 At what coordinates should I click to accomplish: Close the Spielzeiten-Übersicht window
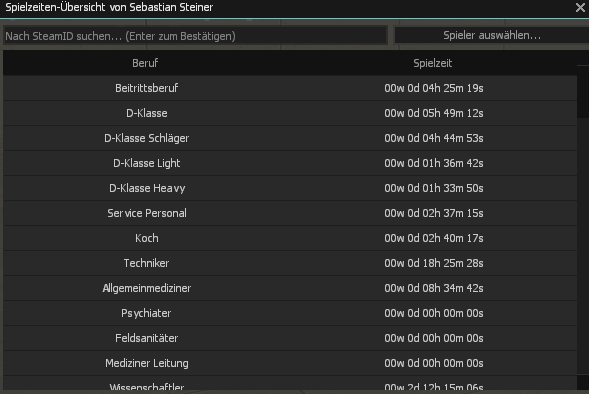click(x=580, y=8)
